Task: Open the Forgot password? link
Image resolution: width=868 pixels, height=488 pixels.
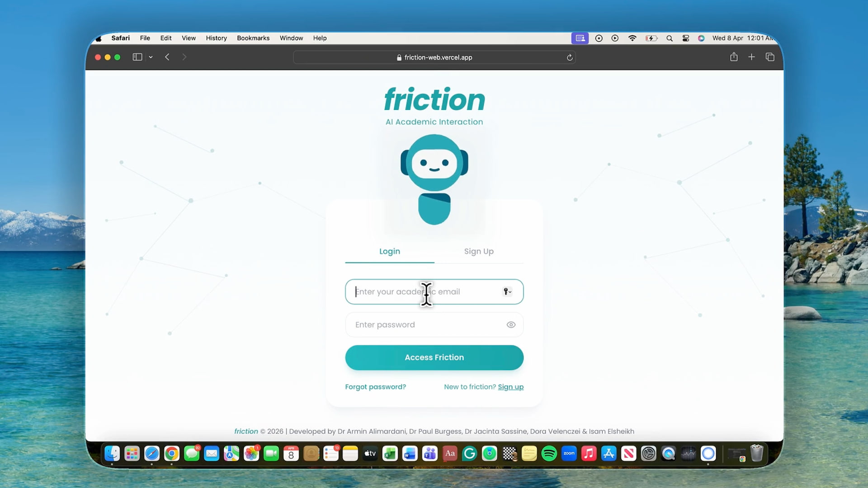Action: tap(375, 387)
